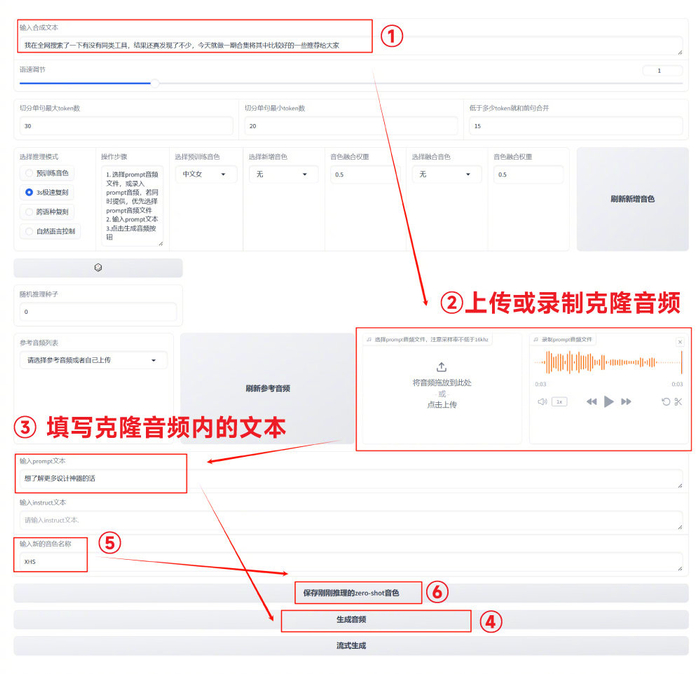This screenshot has height=674, width=700.
Task: Open the 选择融合音色 dropdown
Action: tap(447, 174)
